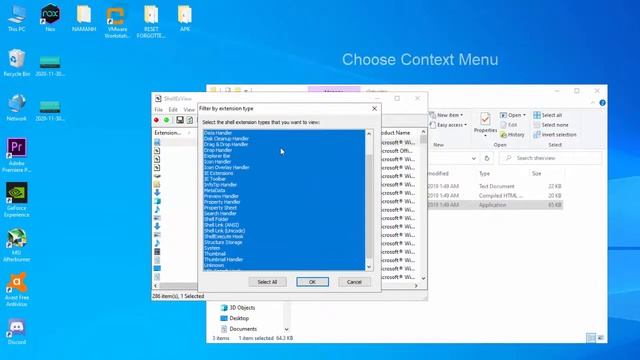Switch Explorer to large icons view
Viewport: 640px width, 360px height.
(x=601, y=338)
